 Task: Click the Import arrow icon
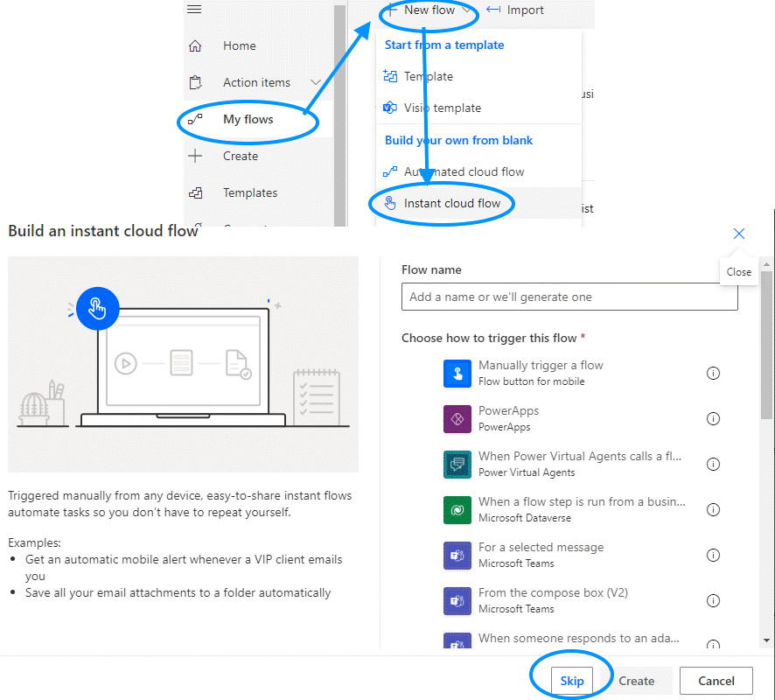[493, 10]
